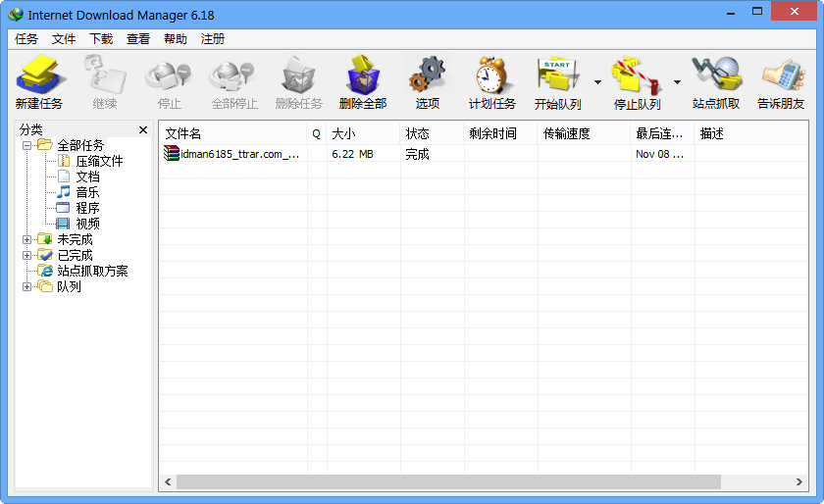
Task: Expand the 已完成 tree node
Action: point(26,255)
